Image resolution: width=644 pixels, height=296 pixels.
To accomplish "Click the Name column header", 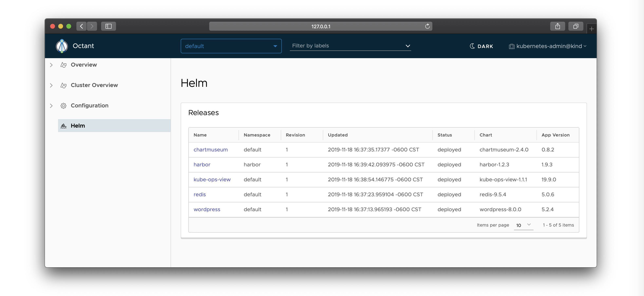I will click(200, 135).
